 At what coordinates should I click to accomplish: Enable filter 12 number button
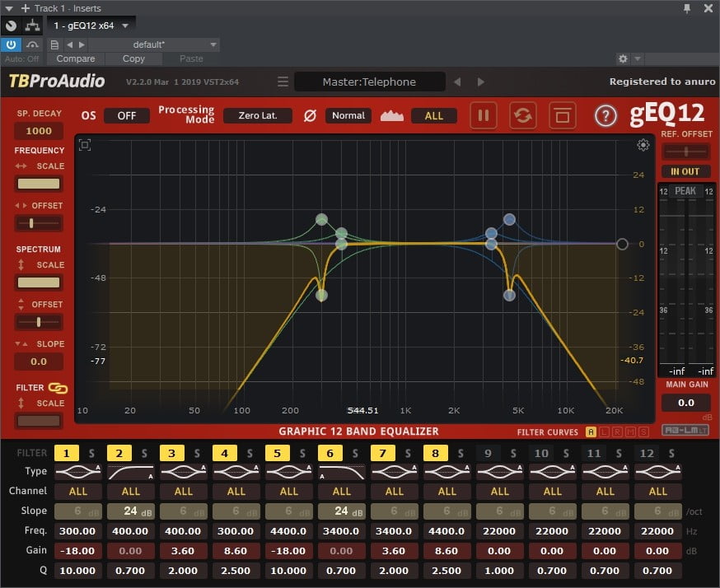pyautogui.click(x=647, y=453)
